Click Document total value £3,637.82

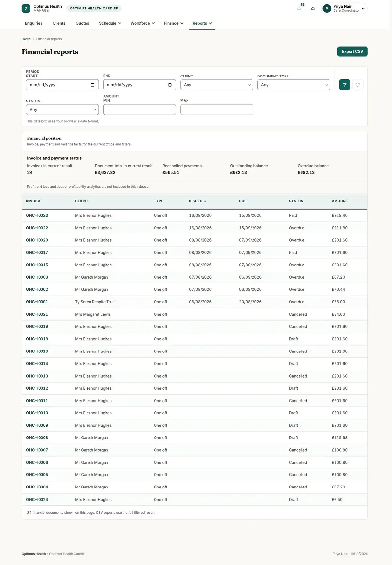click(105, 173)
